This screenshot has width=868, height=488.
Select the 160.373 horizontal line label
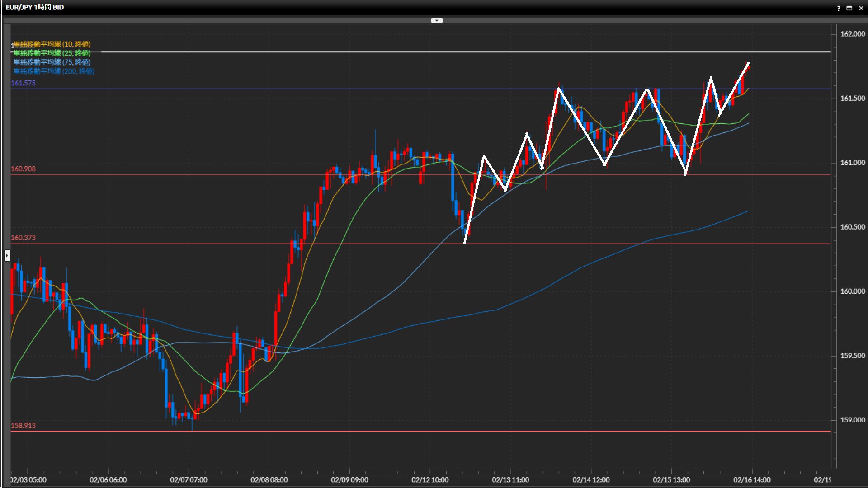tap(23, 238)
